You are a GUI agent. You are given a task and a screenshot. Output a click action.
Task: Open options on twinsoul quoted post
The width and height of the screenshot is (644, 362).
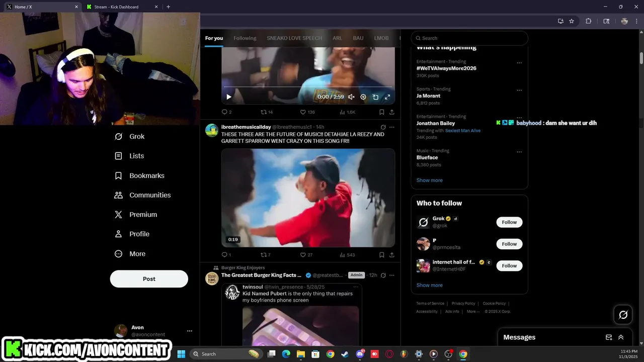(355, 287)
